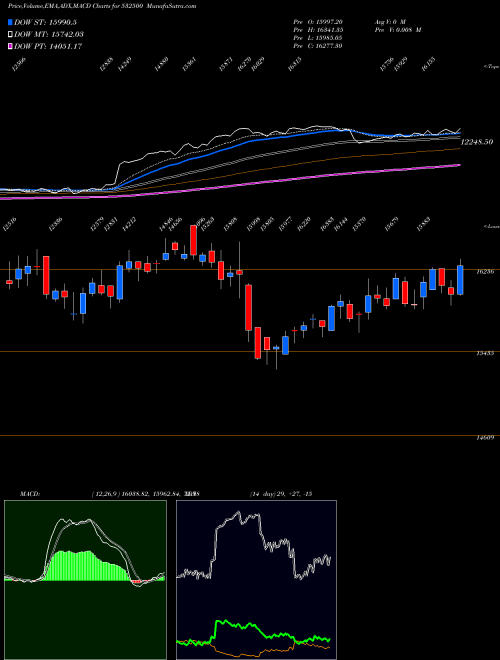
Task: Click the 12516 low value label
Action: pos(10,225)
